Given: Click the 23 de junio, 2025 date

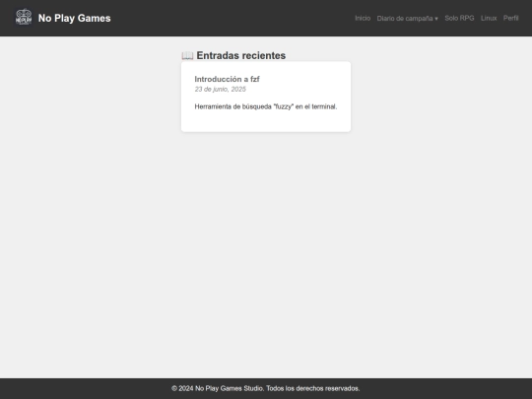Looking at the screenshot, I should 221,90.
